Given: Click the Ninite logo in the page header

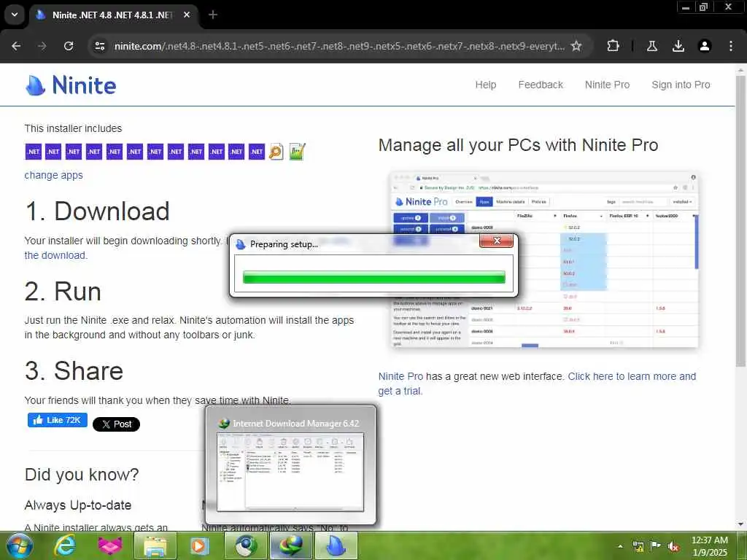Looking at the screenshot, I should pos(71,85).
